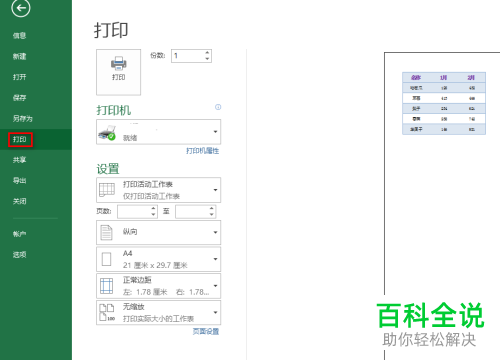Screen dimensions: 500x360
Task: Expand the 打印活动工作表 dropdown
Action: click(x=158, y=190)
